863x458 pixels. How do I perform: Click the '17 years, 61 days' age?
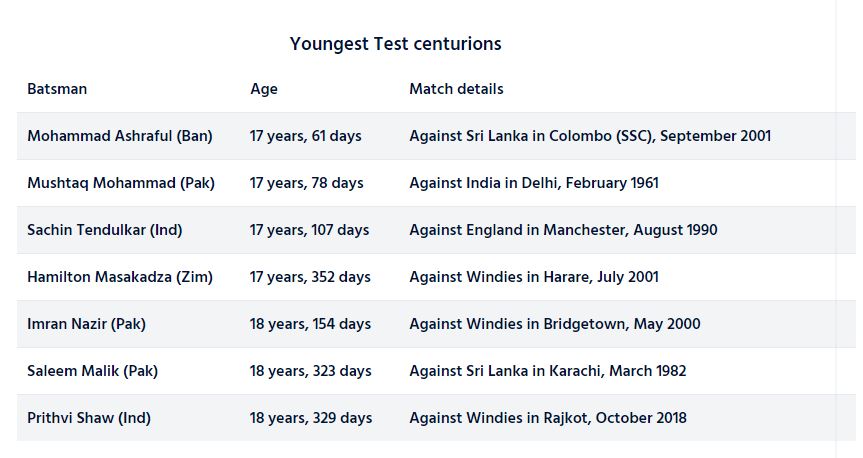[x=306, y=136]
